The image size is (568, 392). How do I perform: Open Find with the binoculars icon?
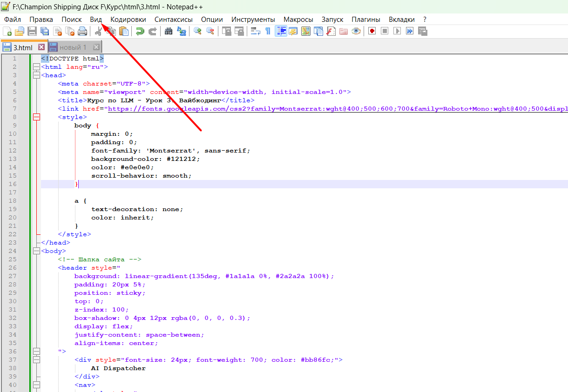(x=169, y=31)
